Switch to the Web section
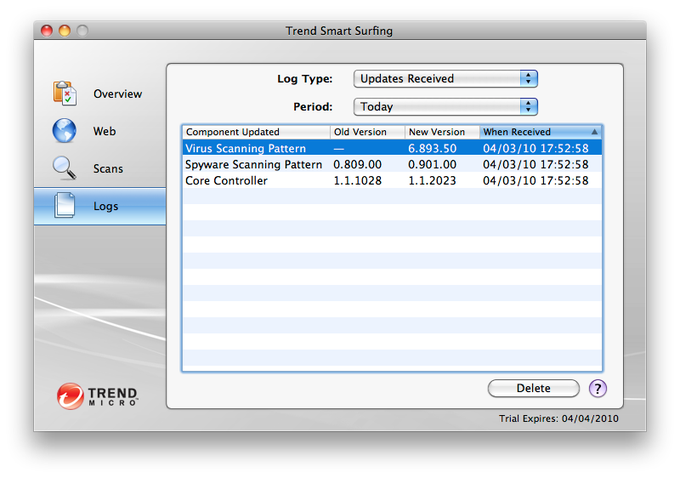The image size is (680, 478). 105,131
